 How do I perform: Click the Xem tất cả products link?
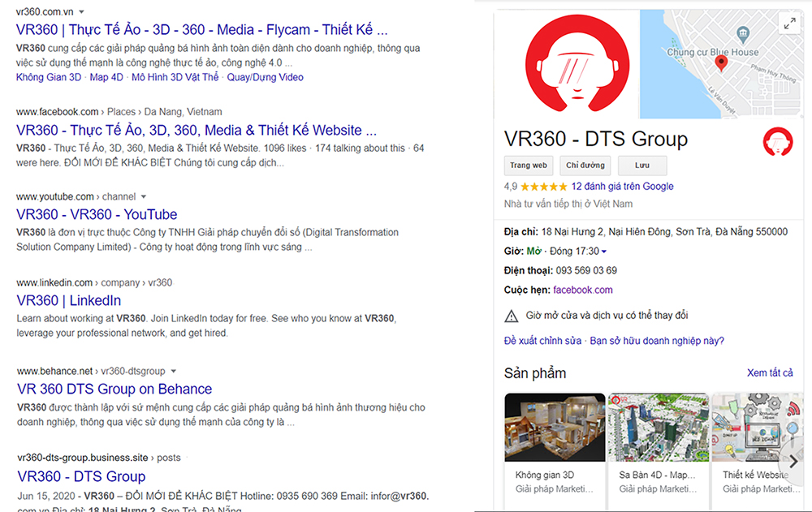coord(770,372)
